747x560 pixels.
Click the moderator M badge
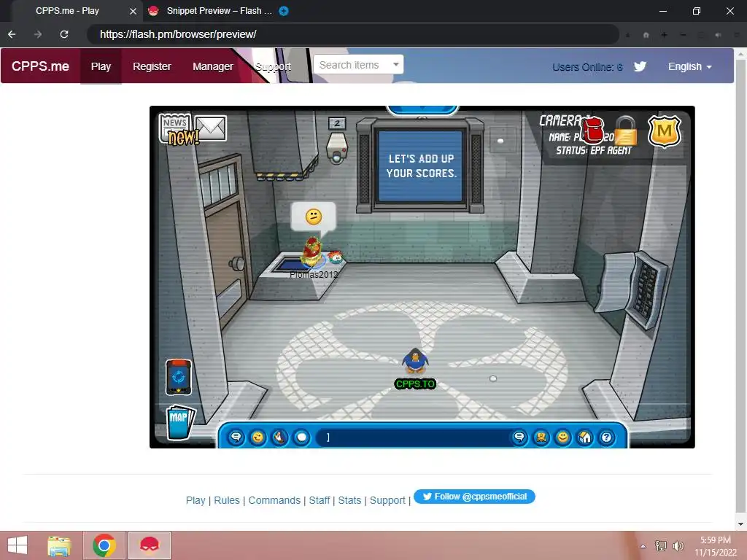pos(664,131)
